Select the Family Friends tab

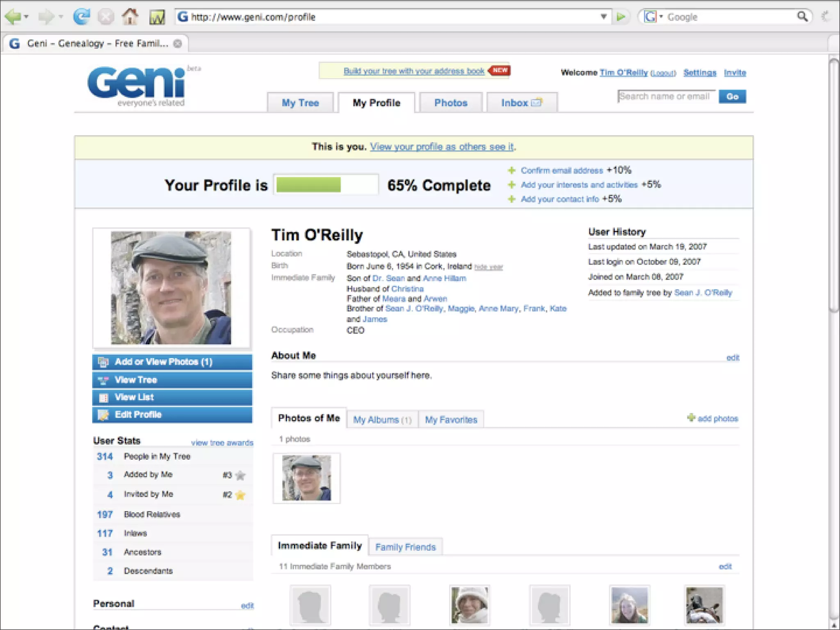(405, 547)
